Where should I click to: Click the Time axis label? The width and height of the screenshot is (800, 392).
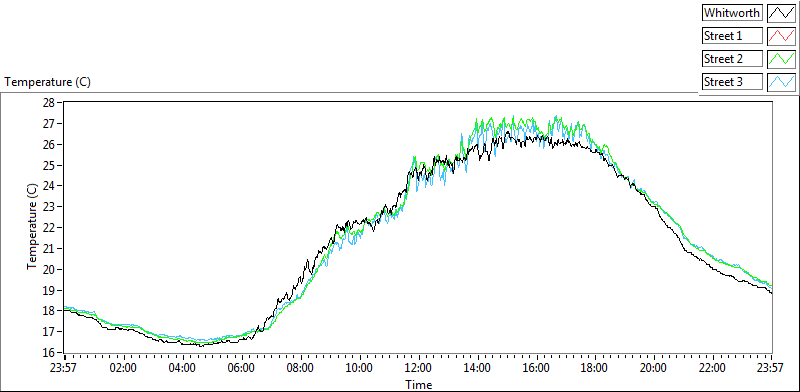click(418, 385)
